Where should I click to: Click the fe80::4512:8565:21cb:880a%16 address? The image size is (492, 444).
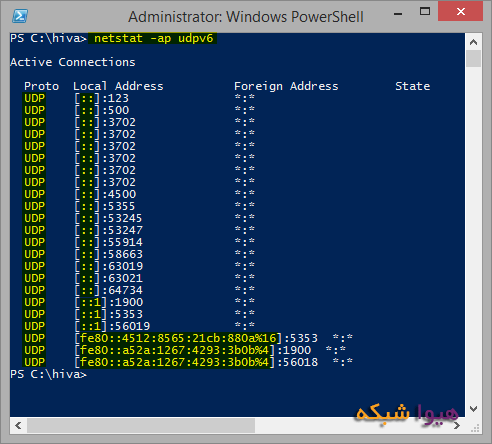[178, 338]
